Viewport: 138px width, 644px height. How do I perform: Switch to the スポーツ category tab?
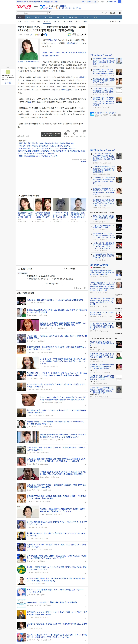pos(56,22)
